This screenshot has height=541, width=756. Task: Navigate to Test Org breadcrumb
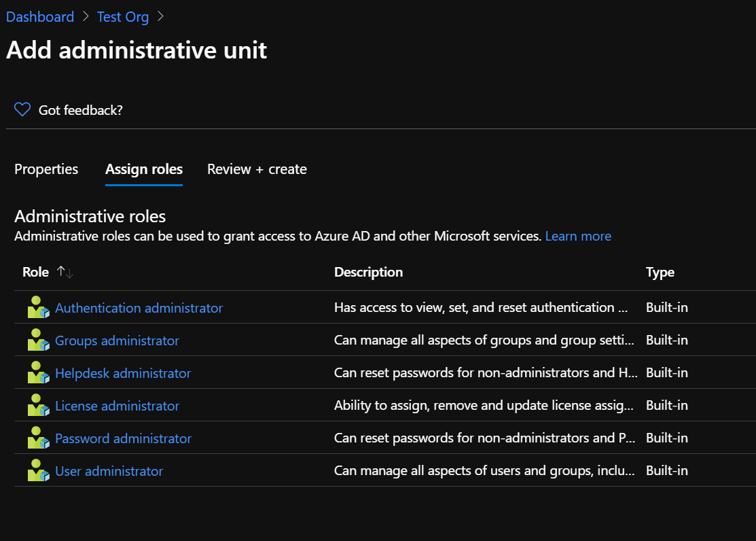click(123, 17)
